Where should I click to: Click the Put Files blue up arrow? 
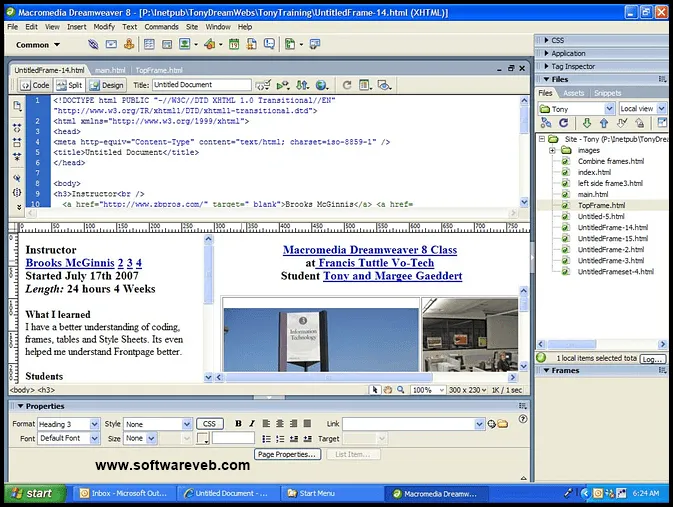[x=603, y=123]
